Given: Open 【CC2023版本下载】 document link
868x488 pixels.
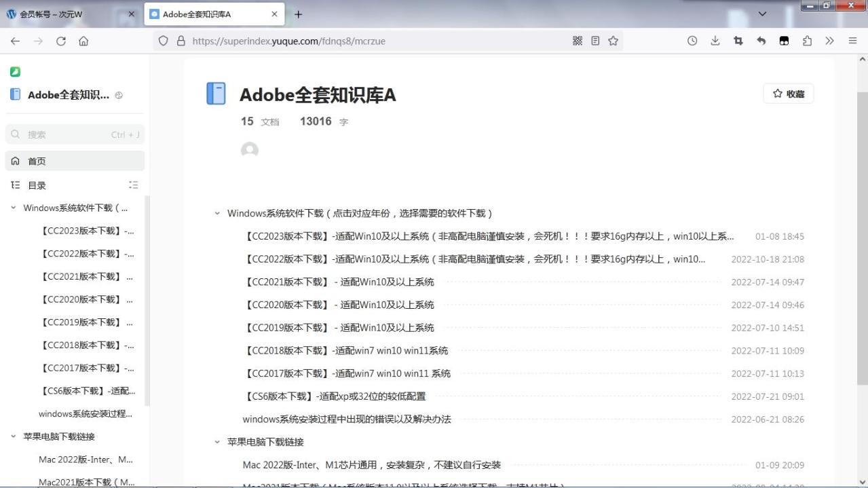Looking at the screenshot, I should (489, 236).
